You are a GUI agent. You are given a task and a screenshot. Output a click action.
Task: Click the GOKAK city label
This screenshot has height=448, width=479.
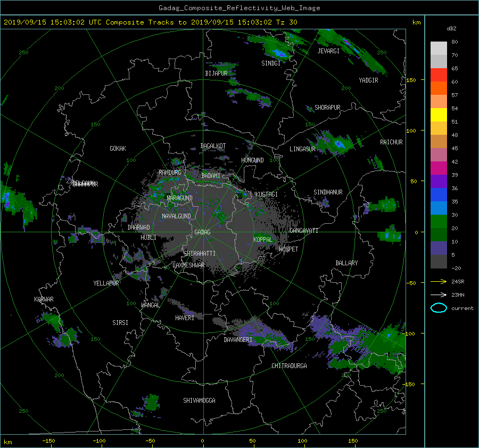click(118, 149)
